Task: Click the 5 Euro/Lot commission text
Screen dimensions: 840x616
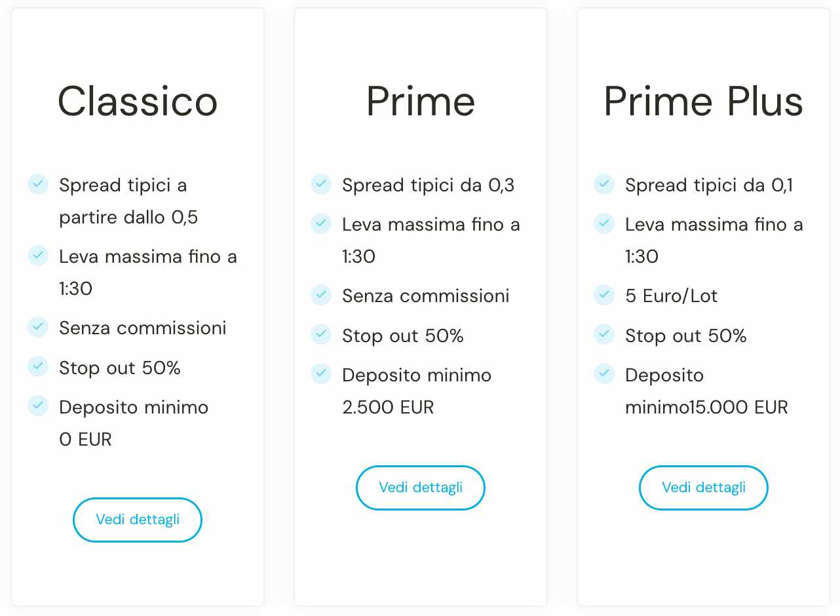Action: point(671,296)
